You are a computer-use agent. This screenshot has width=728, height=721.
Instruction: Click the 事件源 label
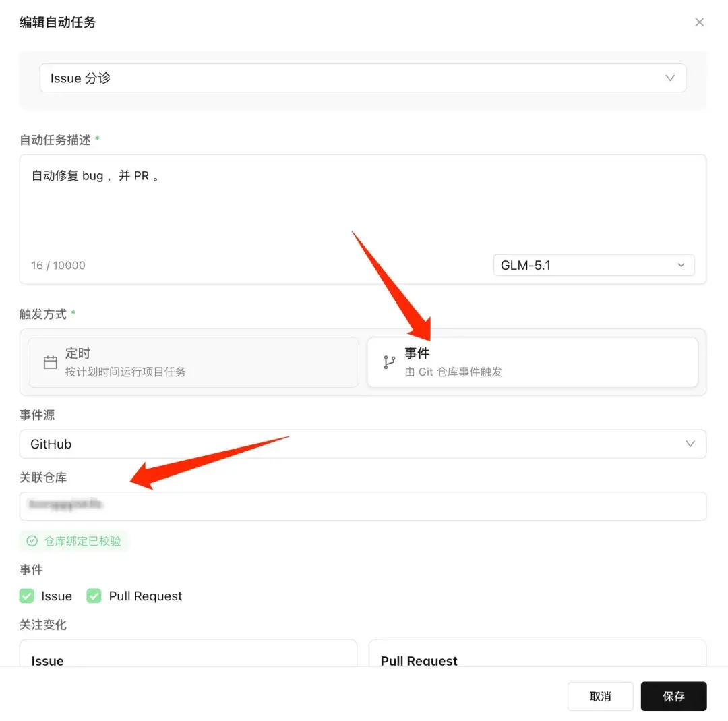pyautogui.click(x=37, y=415)
